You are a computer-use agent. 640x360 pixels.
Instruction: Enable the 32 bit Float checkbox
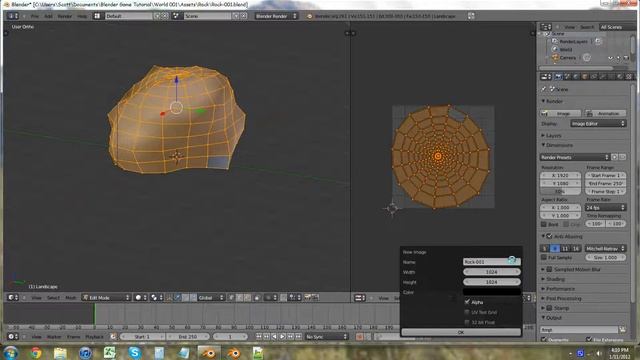tap(467, 322)
